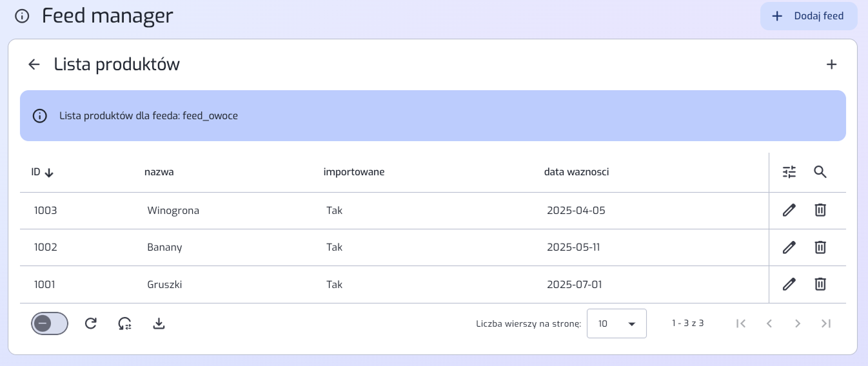Click the back arrow beside Lista produktów
The image size is (868, 366).
coord(34,64)
